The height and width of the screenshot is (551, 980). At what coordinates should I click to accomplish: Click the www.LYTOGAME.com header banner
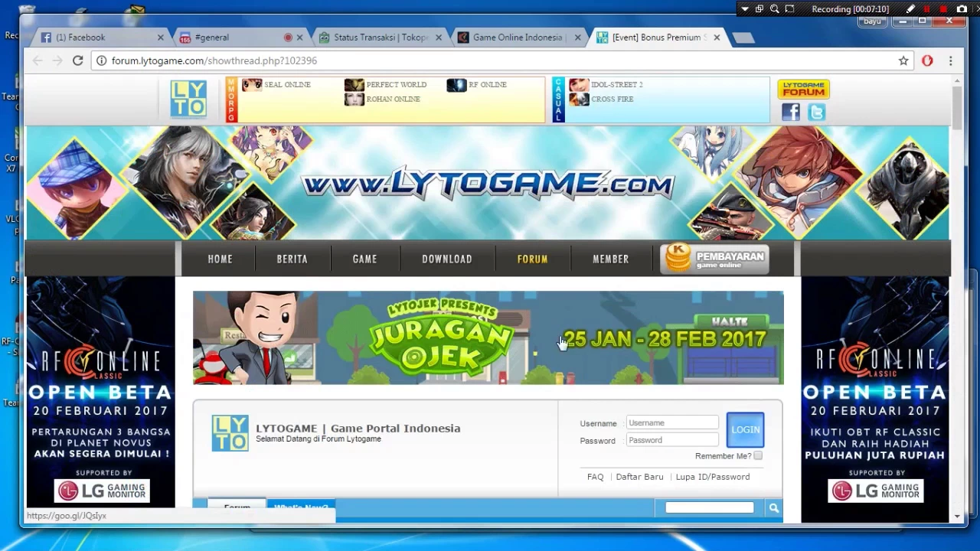[x=488, y=184]
